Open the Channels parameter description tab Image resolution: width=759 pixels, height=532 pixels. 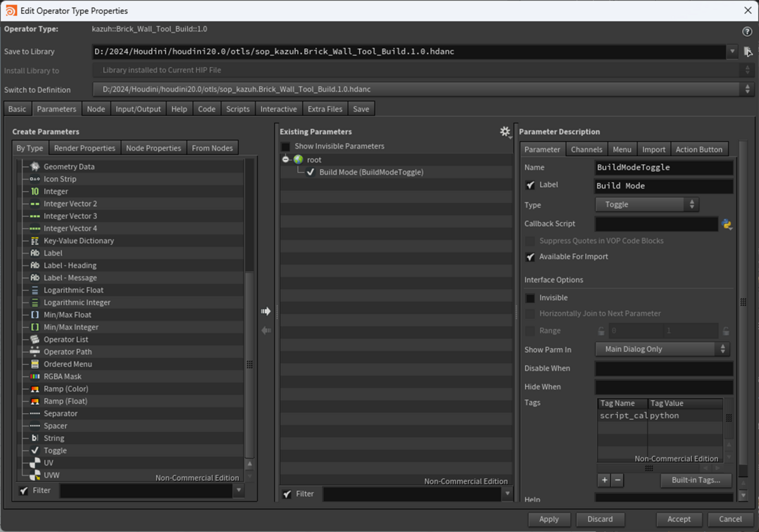[586, 149]
